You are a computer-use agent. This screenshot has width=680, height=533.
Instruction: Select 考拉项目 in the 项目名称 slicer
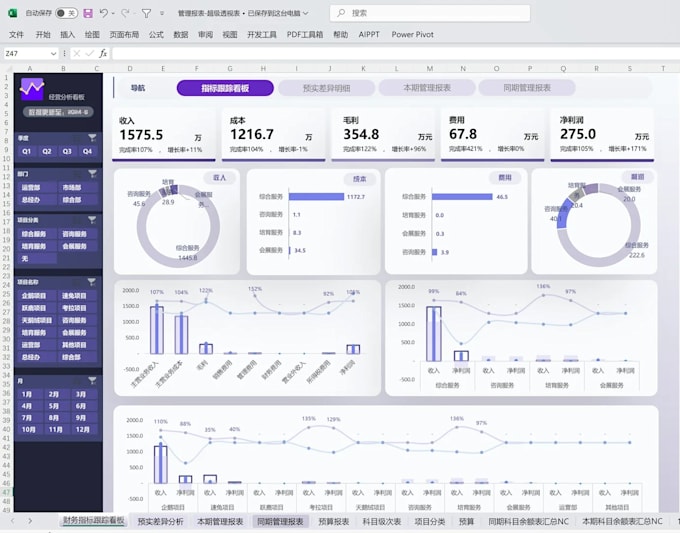(x=77, y=308)
